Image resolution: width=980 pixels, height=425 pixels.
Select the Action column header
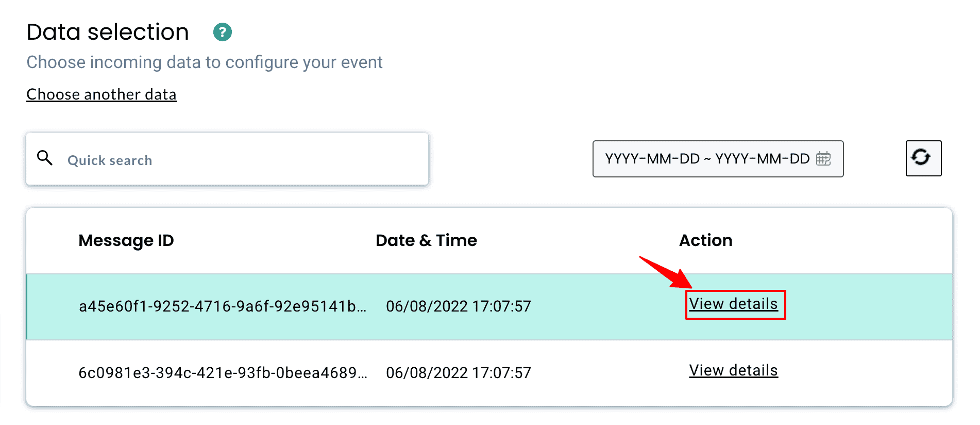point(705,240)
